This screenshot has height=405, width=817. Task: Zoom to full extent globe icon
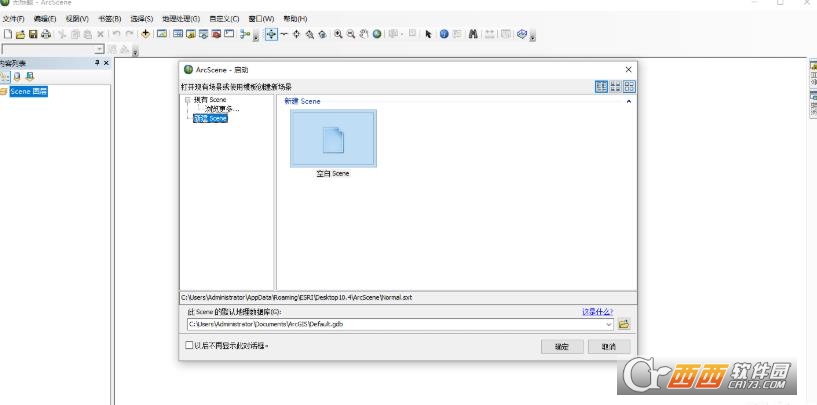click(377, 34)
